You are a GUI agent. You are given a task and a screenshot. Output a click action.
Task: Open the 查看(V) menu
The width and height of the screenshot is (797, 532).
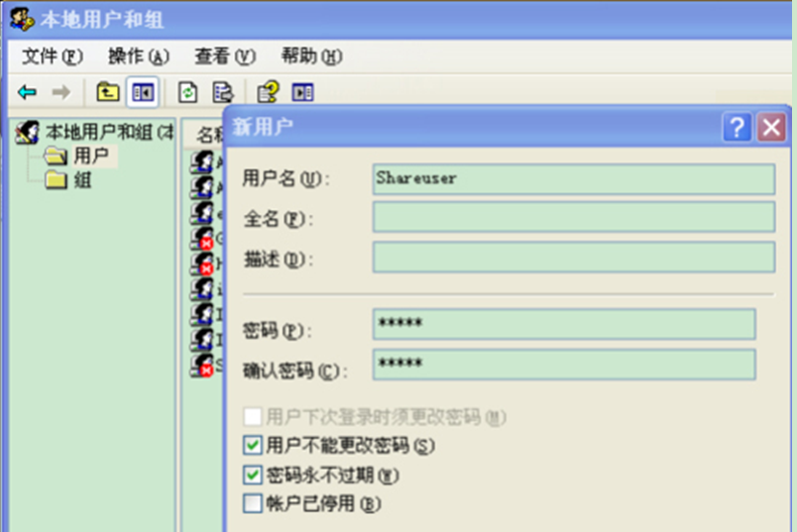225,55
